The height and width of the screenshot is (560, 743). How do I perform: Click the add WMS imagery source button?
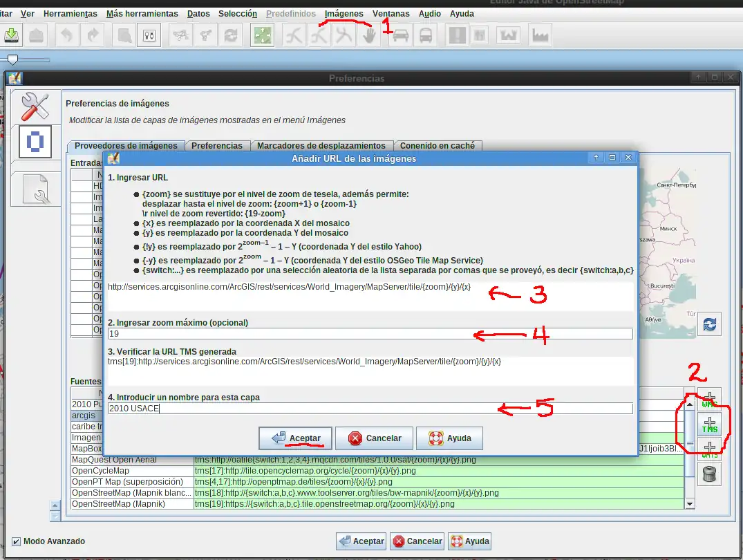(709, 399)
